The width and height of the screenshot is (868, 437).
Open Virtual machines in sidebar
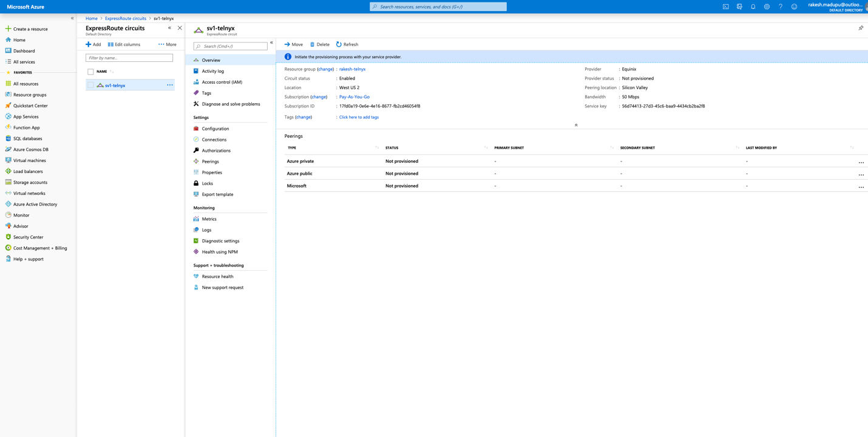29,160
